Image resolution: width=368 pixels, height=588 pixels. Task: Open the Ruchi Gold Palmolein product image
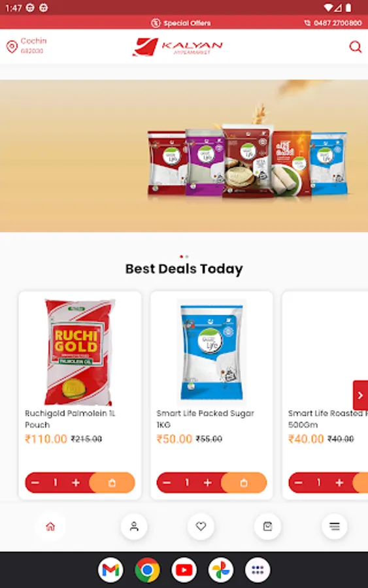coord(80,351)
